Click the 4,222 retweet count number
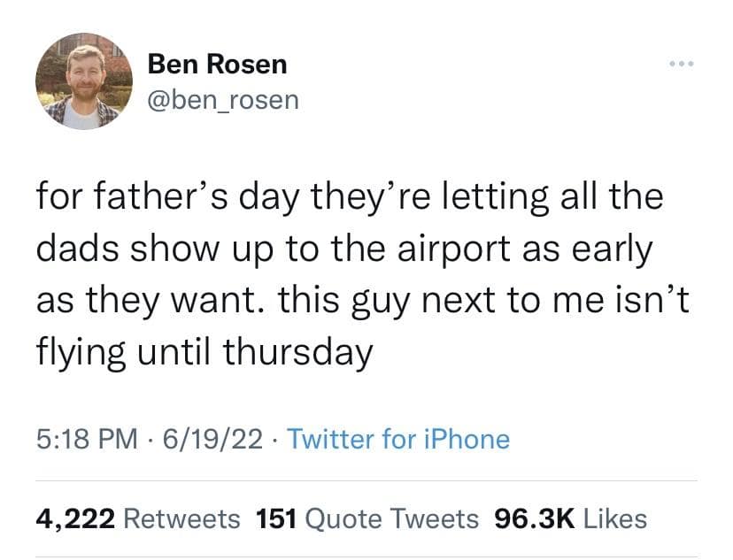733x560 pixels. [x=76, y=518]
